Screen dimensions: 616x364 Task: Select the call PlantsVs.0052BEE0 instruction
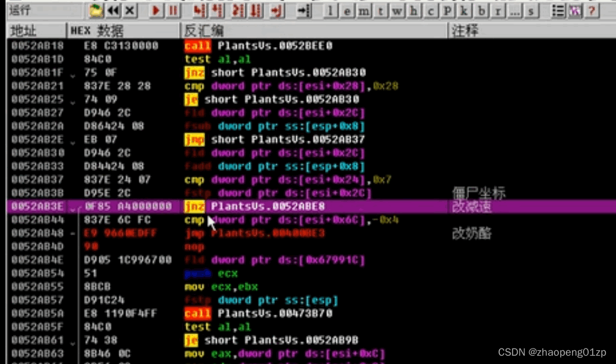(x=258, y=46)
